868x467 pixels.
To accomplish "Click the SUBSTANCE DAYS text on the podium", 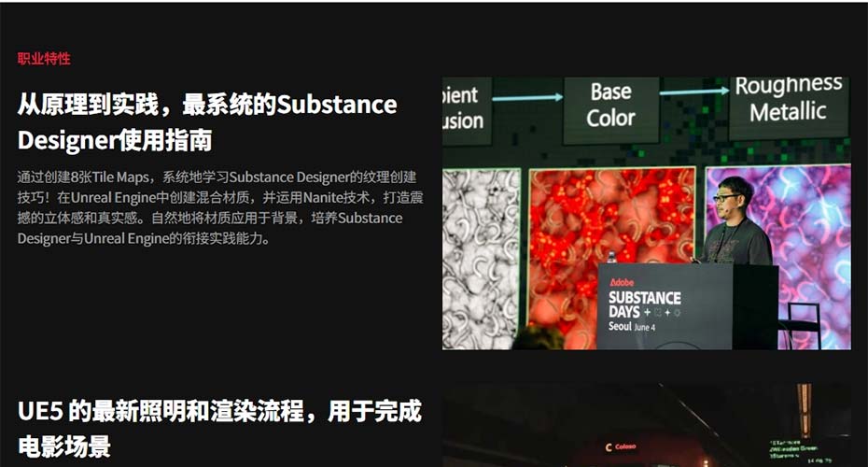I will point(644,304).
